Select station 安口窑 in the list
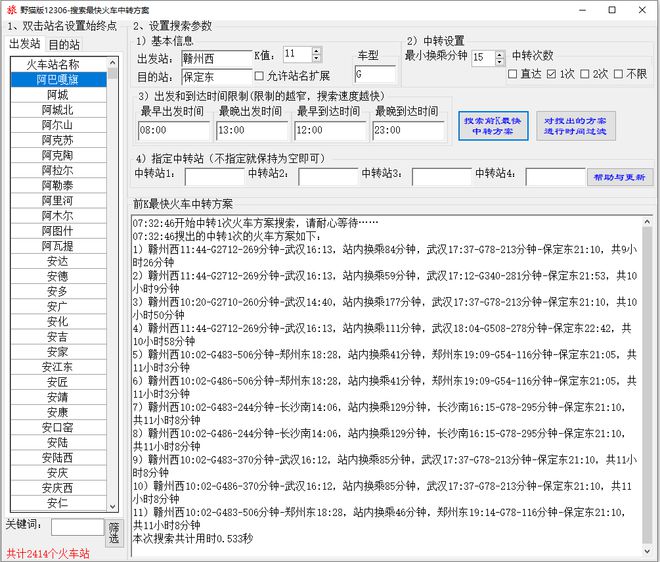 click(58, 428)
